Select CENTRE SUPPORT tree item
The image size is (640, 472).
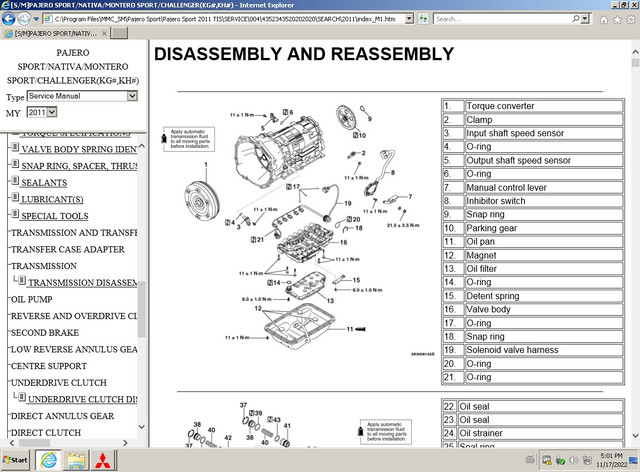click(49, 366)
